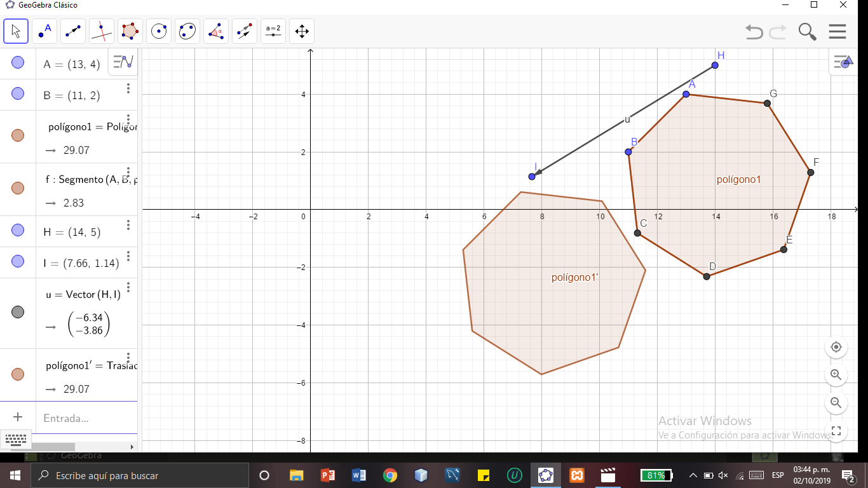Pick the Slider tool a=2
The width and height of the screenshot is (868, 488).
point(273,30)
